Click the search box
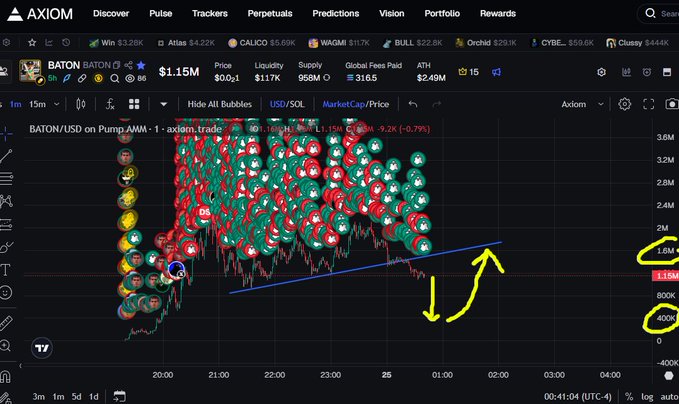The height and width of the screenshot is (404, 679). pyautogui.click(x=660, y=14)
